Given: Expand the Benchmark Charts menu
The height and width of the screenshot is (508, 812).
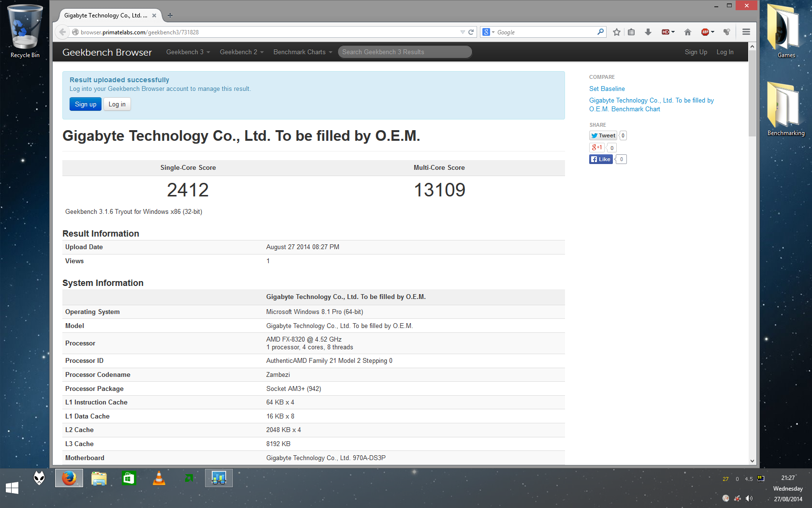Looking at the screenshot, I should 303,52.
